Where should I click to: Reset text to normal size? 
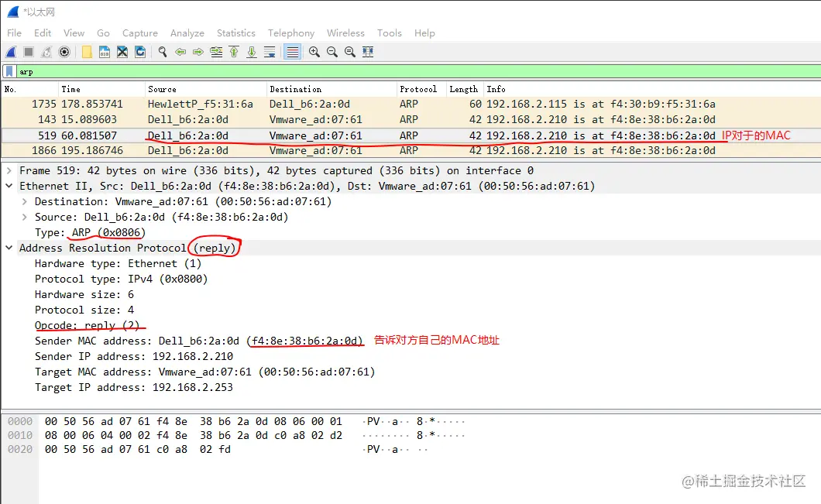tap(350, 52)
